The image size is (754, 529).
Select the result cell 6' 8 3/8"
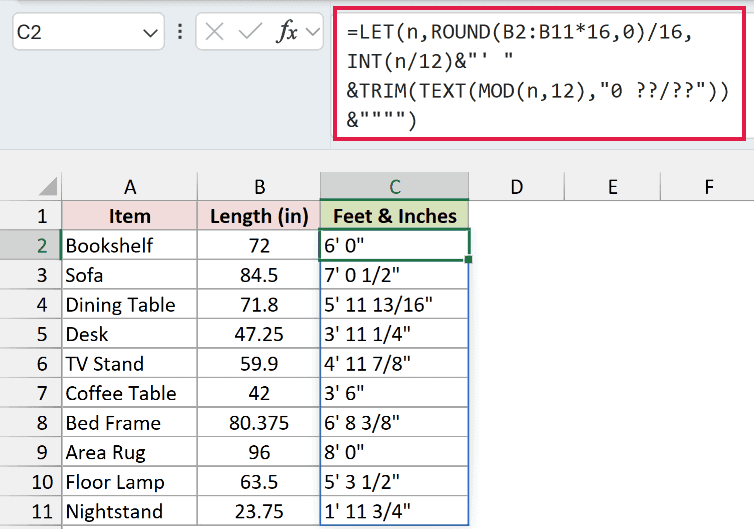click(x=394, y=423)
